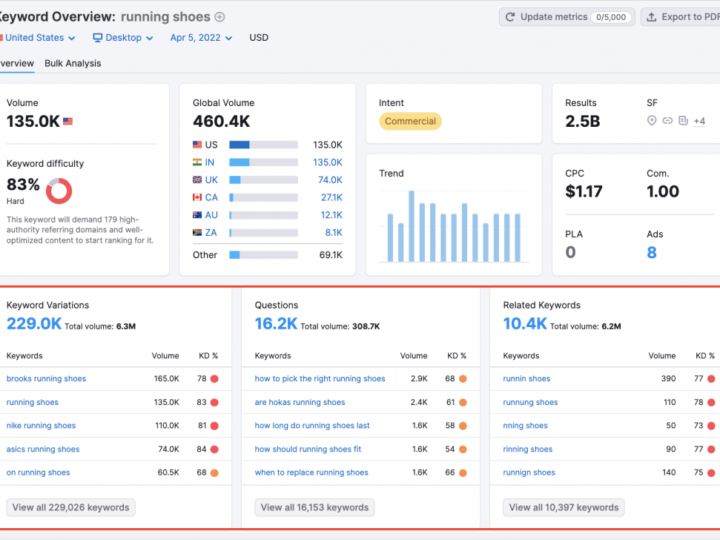Click the US flag icon beside the 135.0K volume

coord(68,121)
